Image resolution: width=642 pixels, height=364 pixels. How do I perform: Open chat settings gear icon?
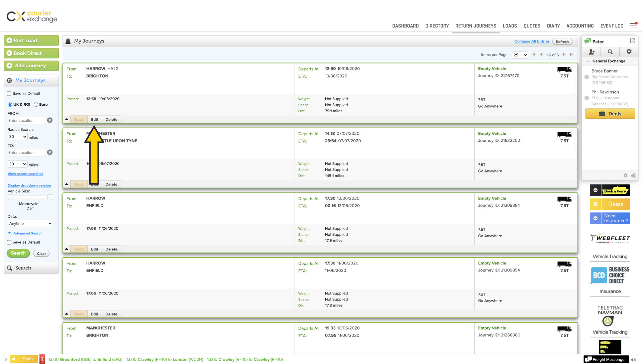(x=629, y=51)
